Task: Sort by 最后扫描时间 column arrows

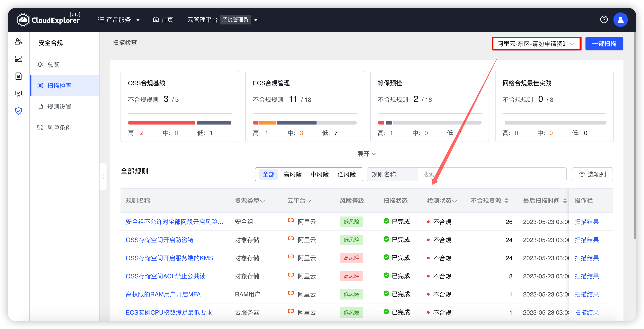Action: (565, 201)
